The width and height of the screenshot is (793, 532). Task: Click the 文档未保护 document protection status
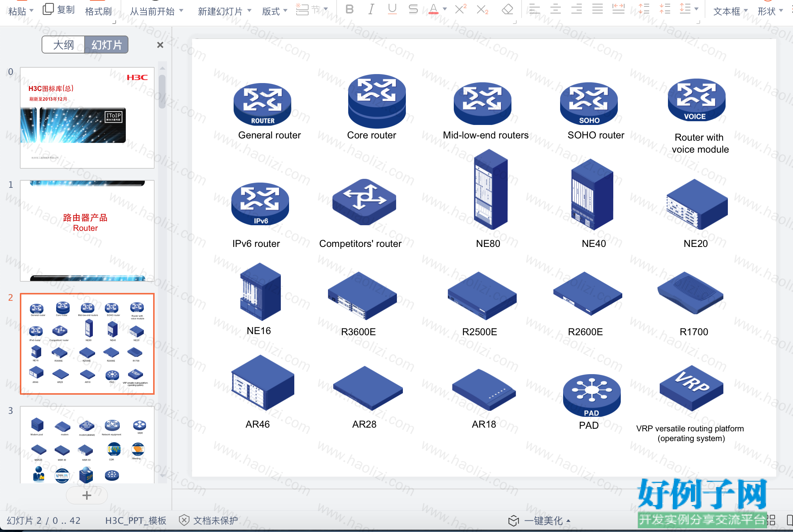(209, 520)
